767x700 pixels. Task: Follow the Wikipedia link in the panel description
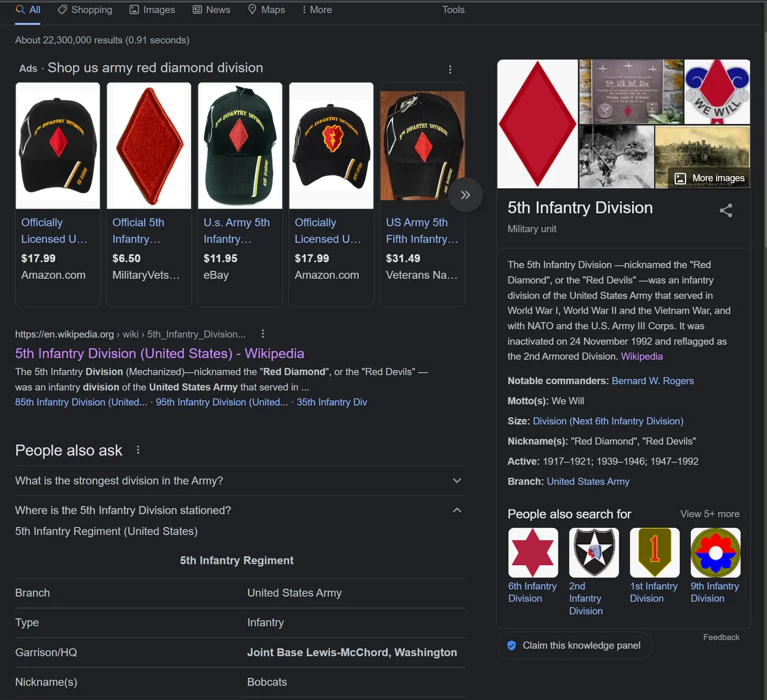[x=642, y=356]
